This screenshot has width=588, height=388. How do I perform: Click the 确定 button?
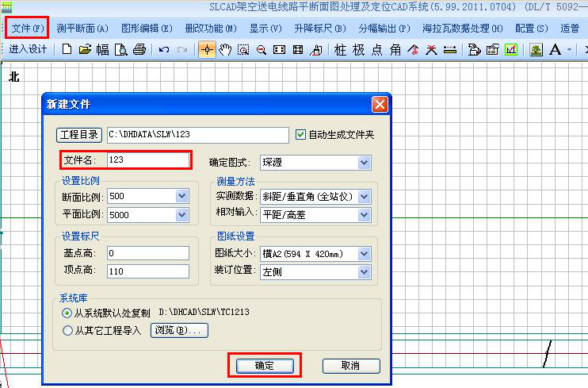(265, 366)
